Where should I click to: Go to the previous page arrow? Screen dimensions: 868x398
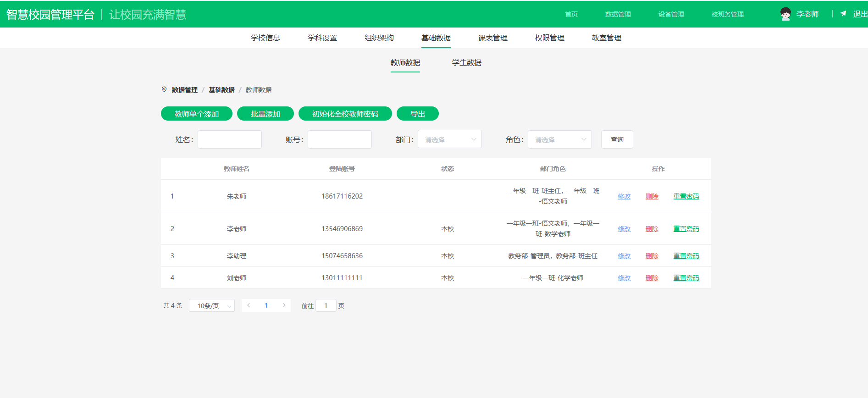click(x=249, y=305)
